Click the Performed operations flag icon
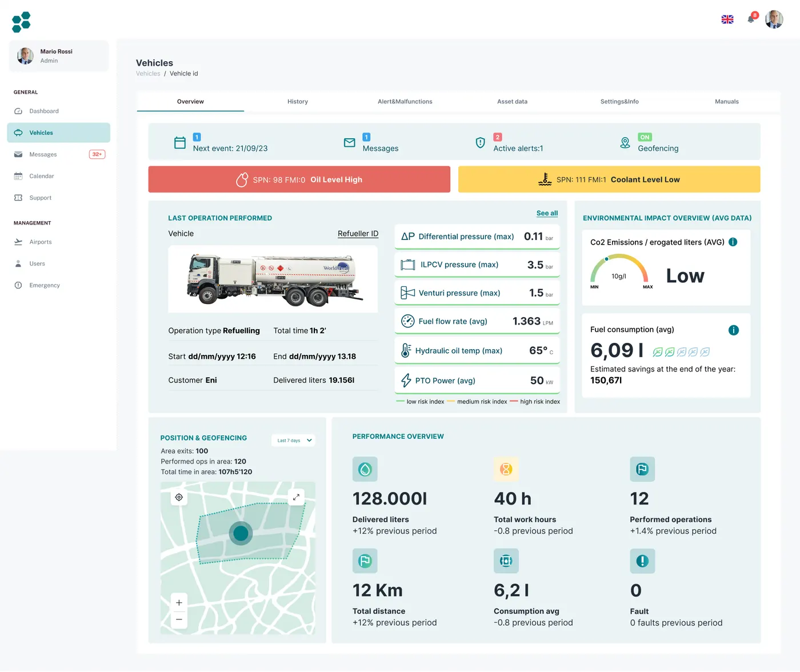This screenshot has height=672, width=800. tap(642, 469)
